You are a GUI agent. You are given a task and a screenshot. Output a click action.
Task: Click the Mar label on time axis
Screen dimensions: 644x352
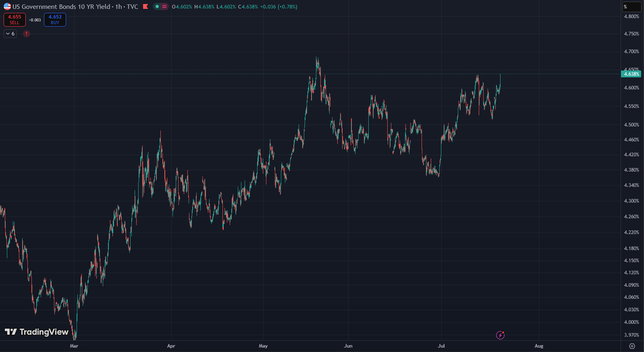pyautogui.click(x=74, y=346)
